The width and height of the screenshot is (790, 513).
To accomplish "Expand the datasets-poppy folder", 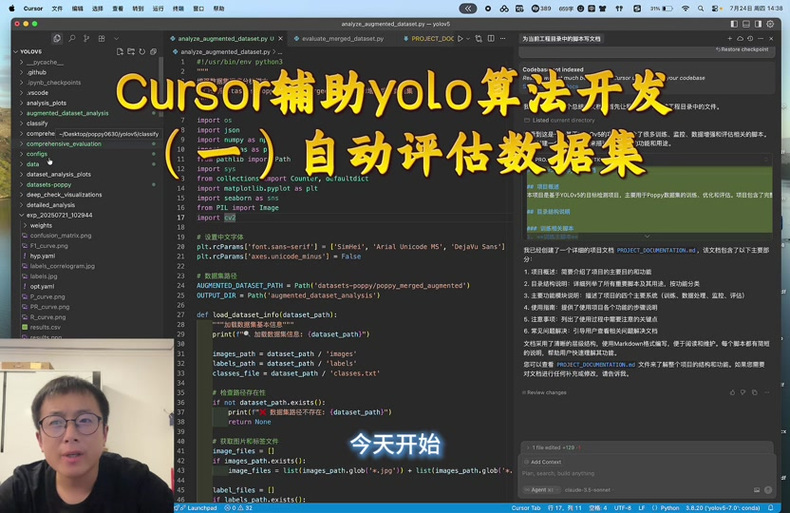I will [49, 184].
